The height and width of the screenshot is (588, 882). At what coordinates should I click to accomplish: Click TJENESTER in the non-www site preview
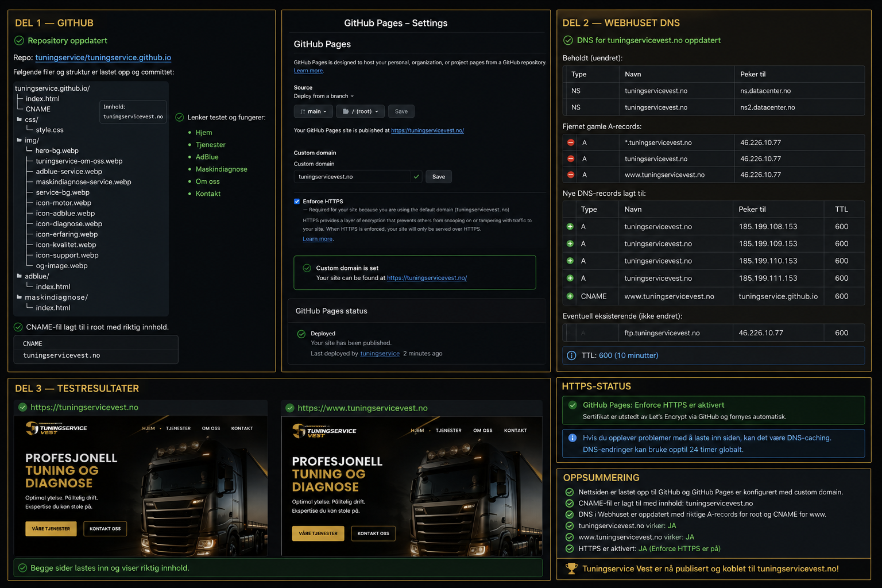(179, 428)
